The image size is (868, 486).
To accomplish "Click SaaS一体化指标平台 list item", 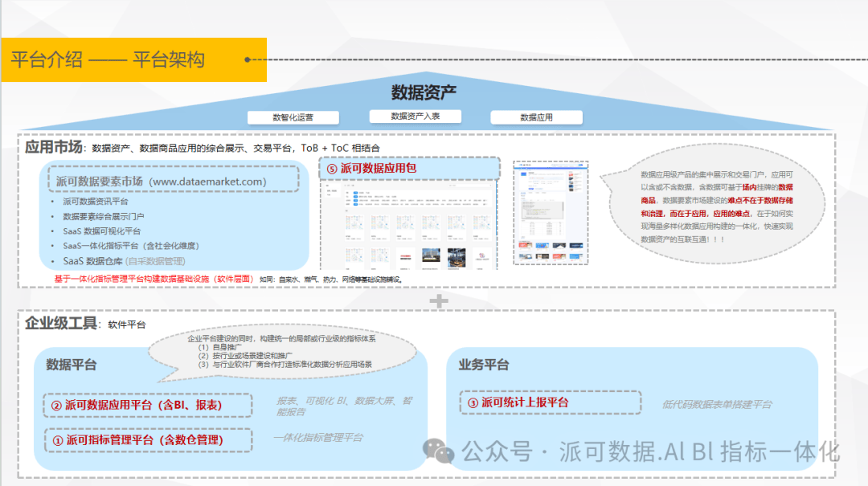I will click(131, 246).
